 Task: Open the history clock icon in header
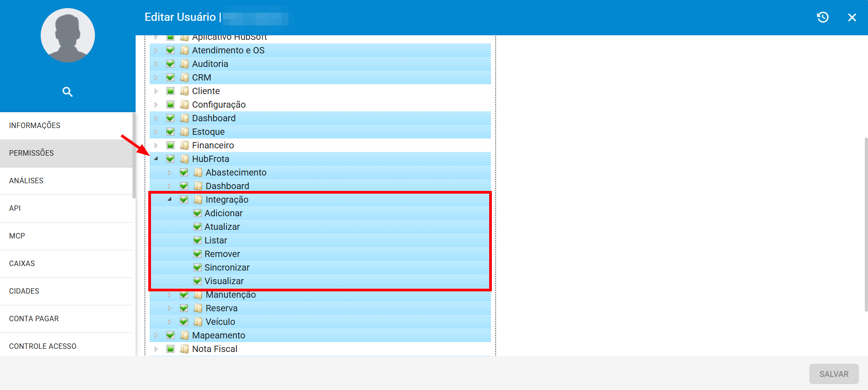pos(823,17)
